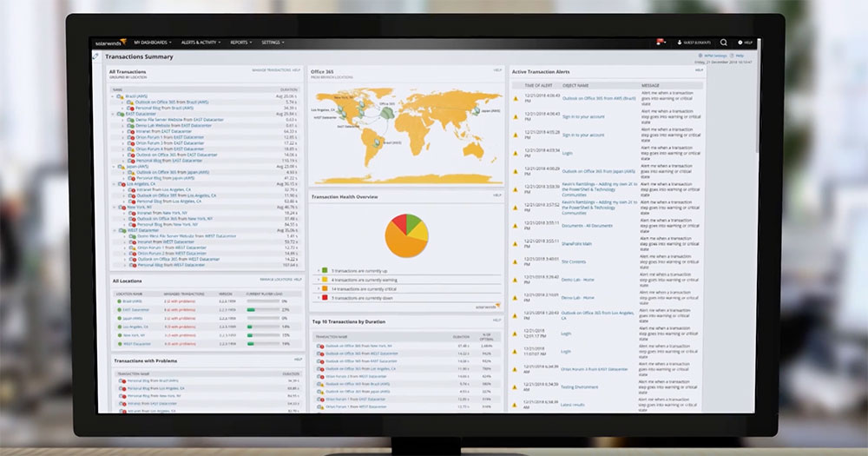Screen dimensions: 868x456
Task: Click the New York, NY map marker
Action: click(361, 104)
